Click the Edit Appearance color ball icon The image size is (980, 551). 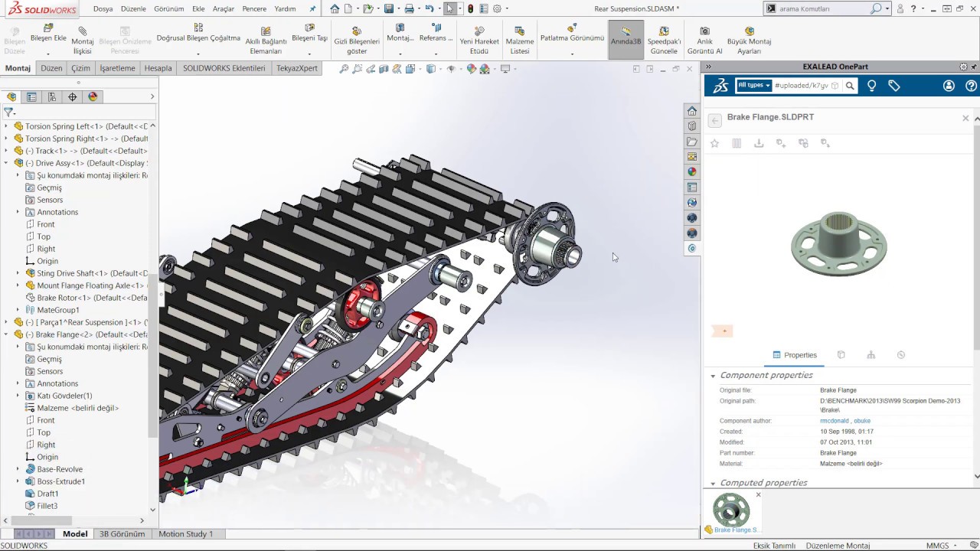472,69
